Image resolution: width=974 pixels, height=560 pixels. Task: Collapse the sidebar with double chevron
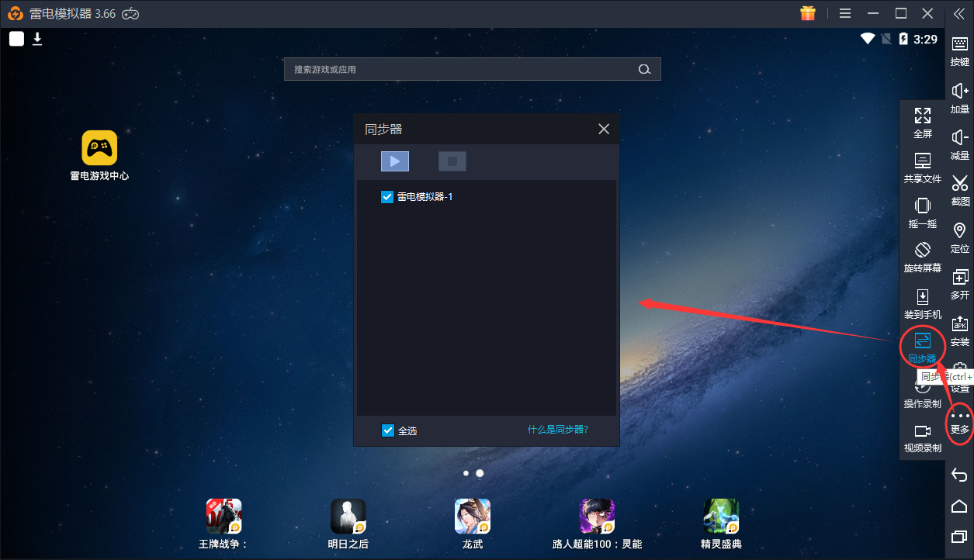coord(959,13)
